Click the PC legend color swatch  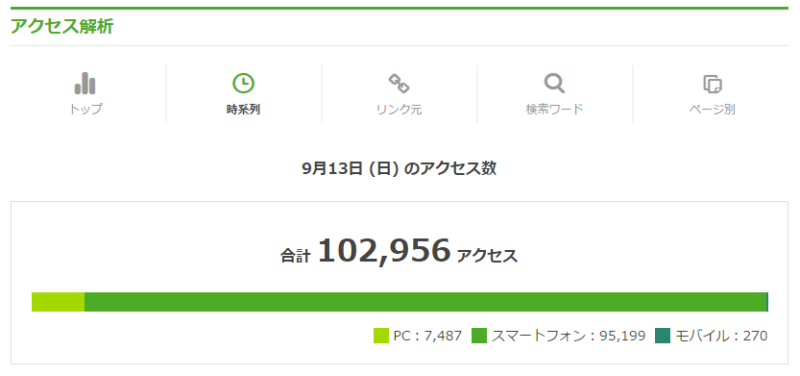pos(381,336)
